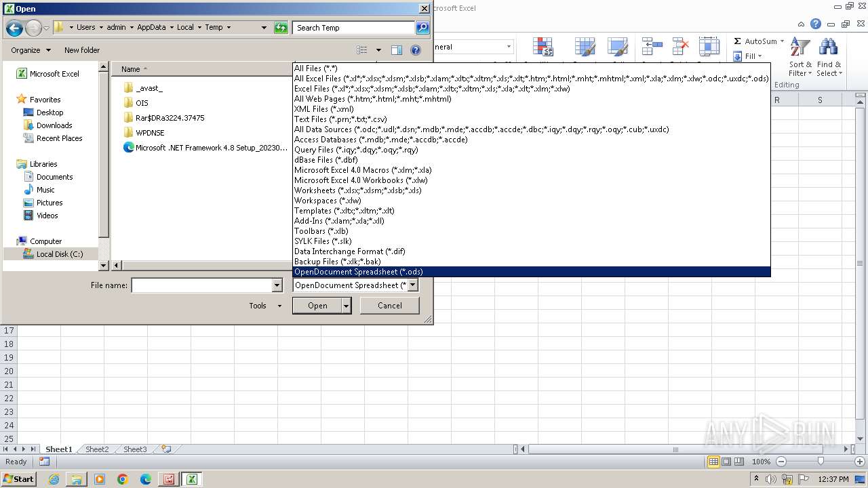
Task: Click the Cancel button
Action: pyautogui.click(x=390, y=306)
